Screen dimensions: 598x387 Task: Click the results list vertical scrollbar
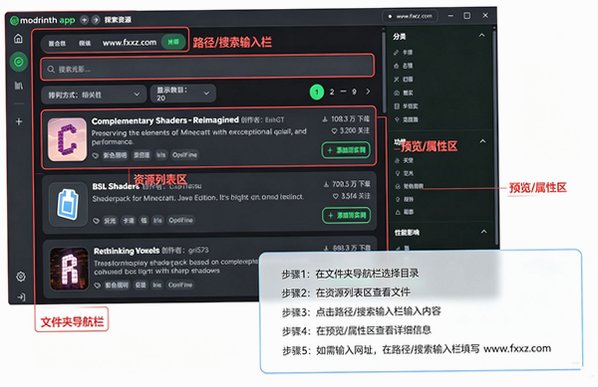[x=383, y=72]
